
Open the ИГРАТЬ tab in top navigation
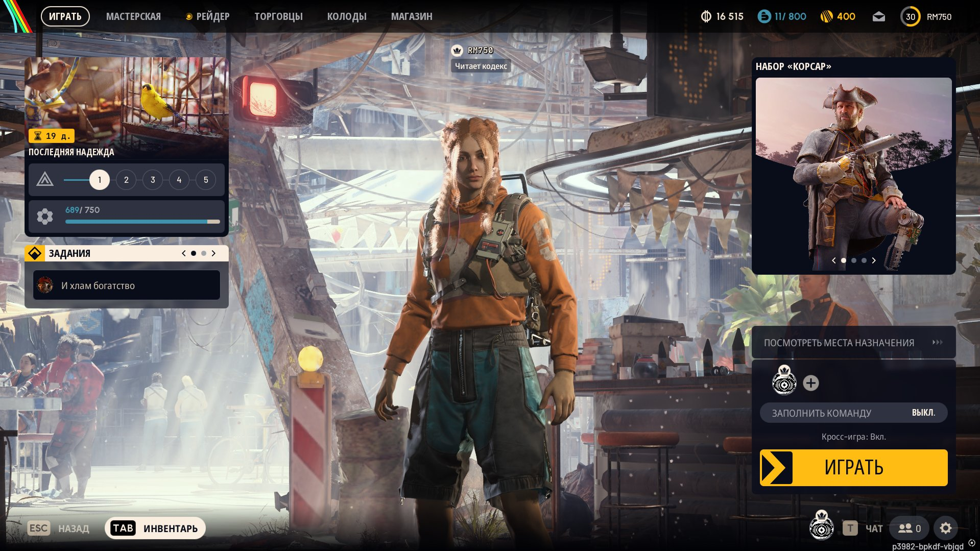pyautogui.click(x=65, y=16)
